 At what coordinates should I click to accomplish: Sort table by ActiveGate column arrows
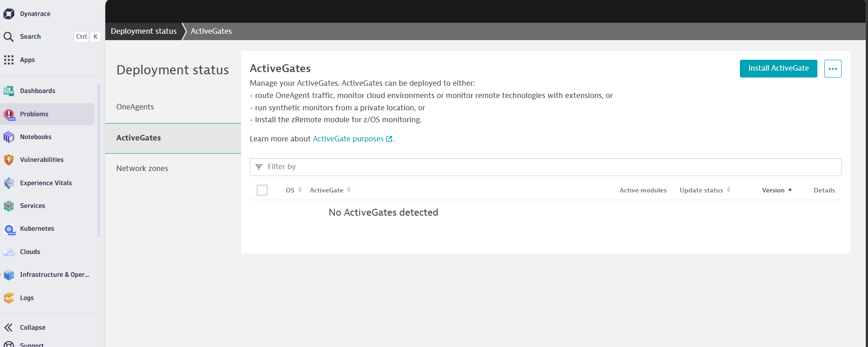click(x=349, y=190)
